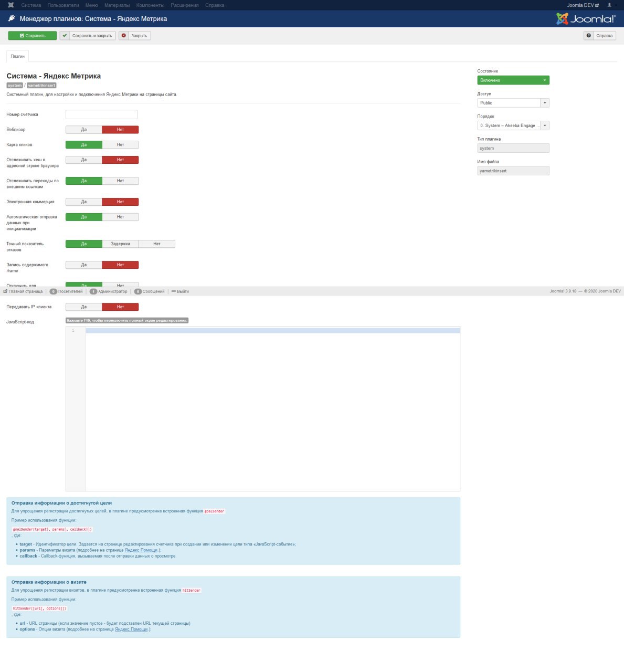Open the Меню menu
Viewport: 624px width, 672px height.
point(91,5)
